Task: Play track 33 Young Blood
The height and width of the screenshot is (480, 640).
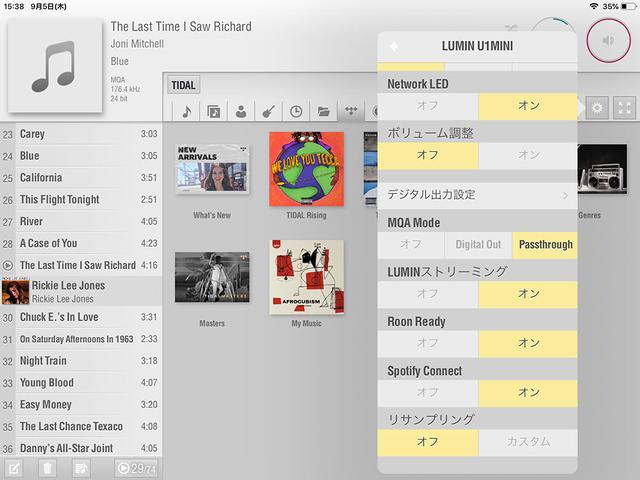Action: tap(81, 382)
